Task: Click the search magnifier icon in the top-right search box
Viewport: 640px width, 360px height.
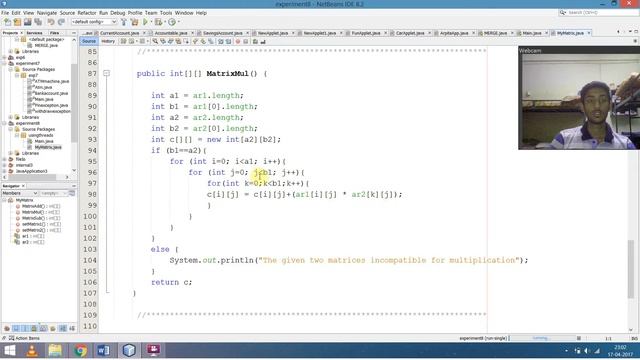Action: pos(563,13)
